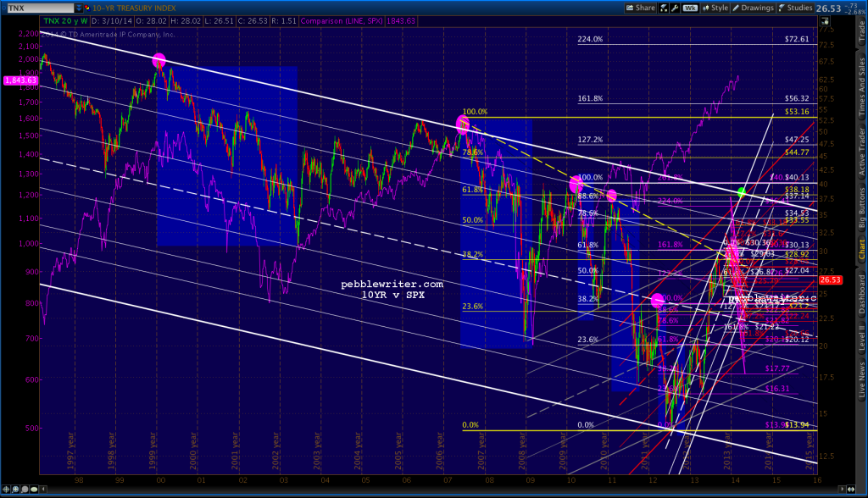868x498 pixels.
Task: Click the 224.0% Fibonacci label
Action: (590, 39)
